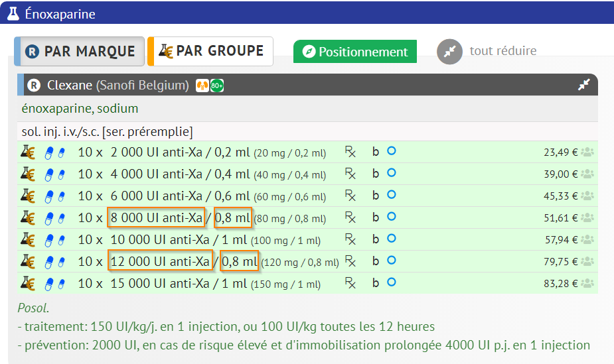Click the flask icon beside Énoxaparine title
Screen dimensions: 614x364
tap(12, 13)
